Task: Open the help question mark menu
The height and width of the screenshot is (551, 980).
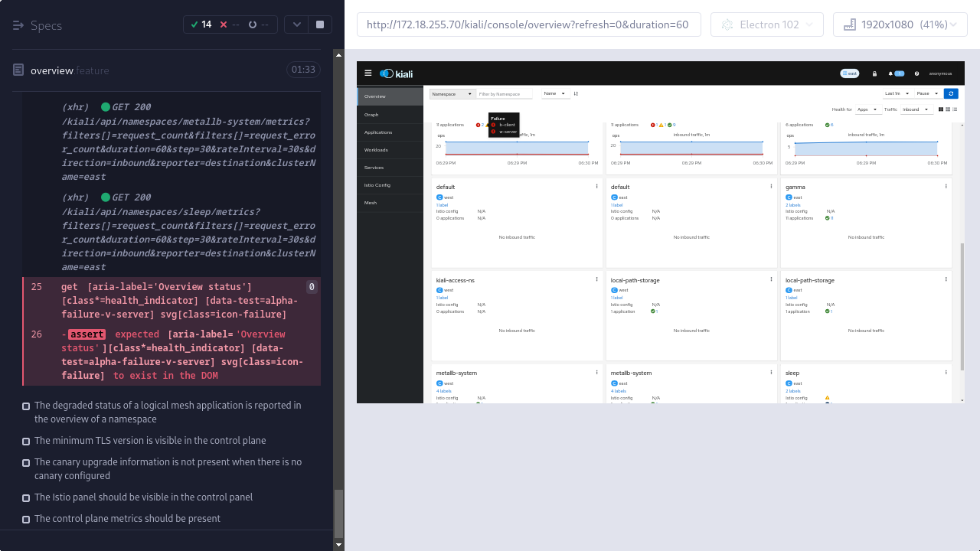Action: [916, 73]
